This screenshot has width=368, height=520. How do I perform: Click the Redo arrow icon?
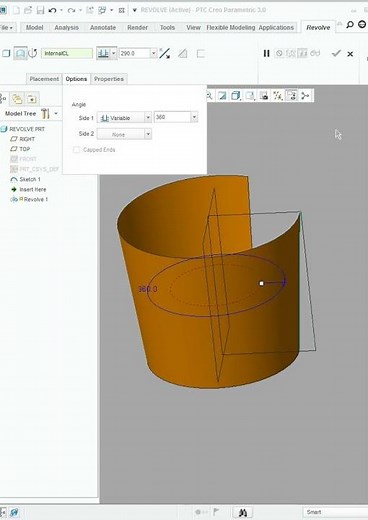pos(71,10)
